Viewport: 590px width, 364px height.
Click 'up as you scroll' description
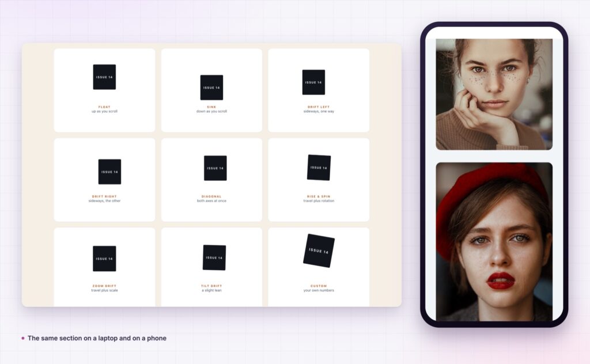point(104,111)
